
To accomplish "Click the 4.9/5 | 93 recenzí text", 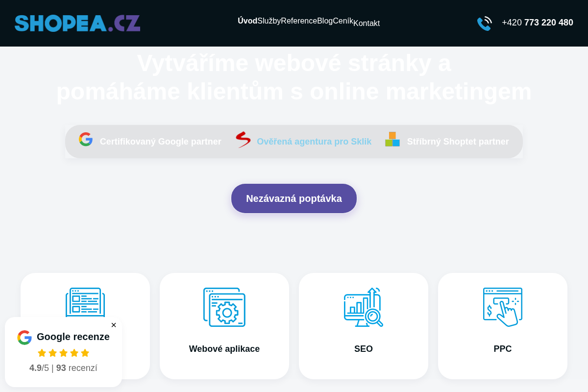I will (63, 368).
